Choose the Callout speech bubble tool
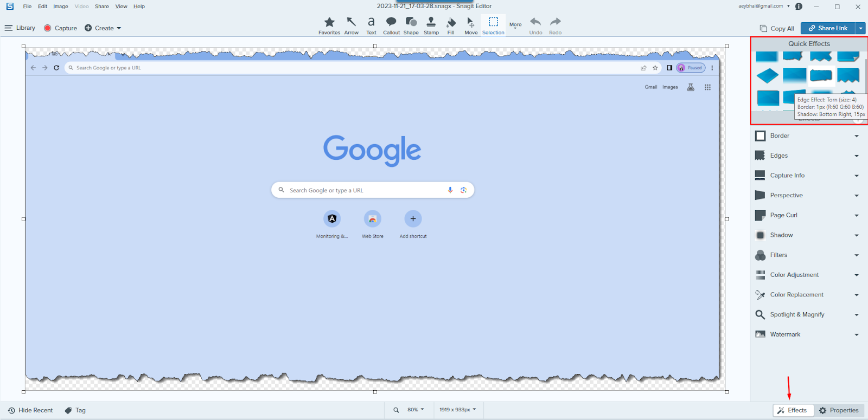Screen dimensions: 868x420 (x=391, y=25)
